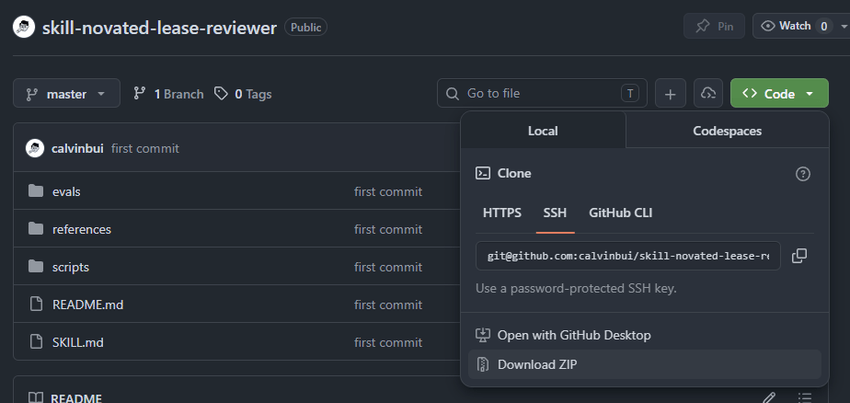View the 1 Branch link

click(x=168, y=94)
